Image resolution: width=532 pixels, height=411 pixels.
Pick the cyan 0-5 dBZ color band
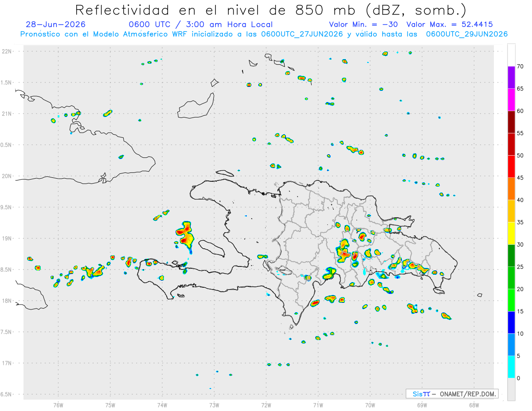pos(511,367)
